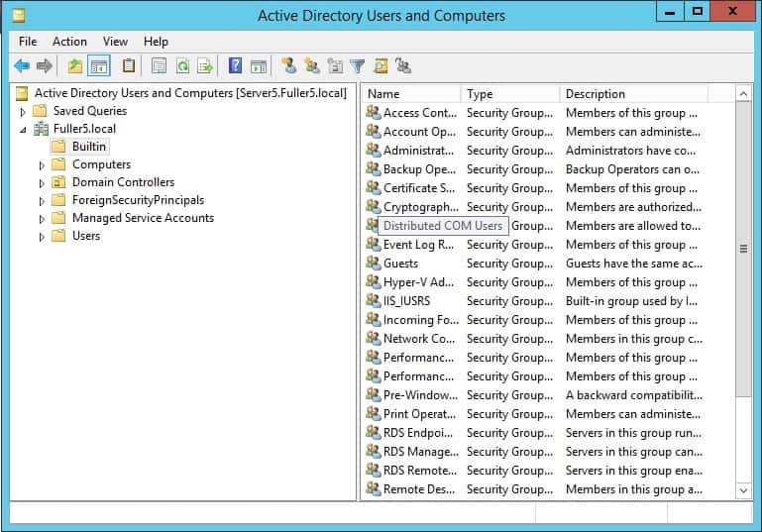Screen dimensions: 762x532
Task: Select Managed Service Accounts in the tree
Action: (x=143, y=218)
